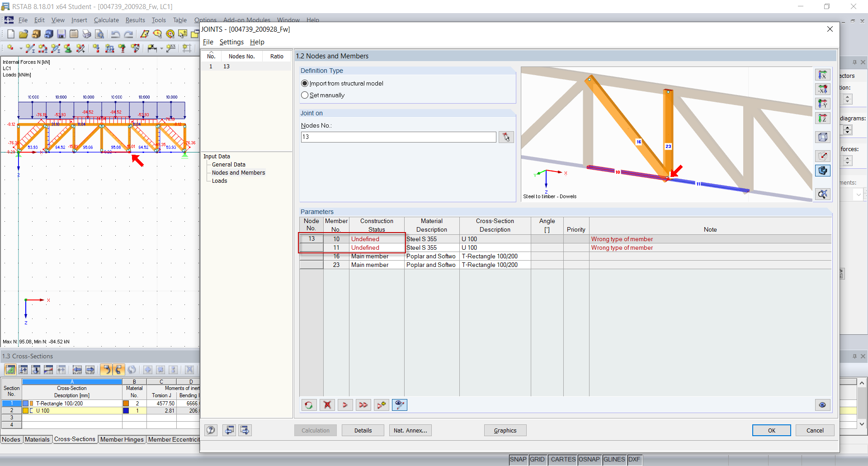
Task: Click the refresh circular-arrow icon under Parameters
Action: pyautogui.click(x=309, y=405)
